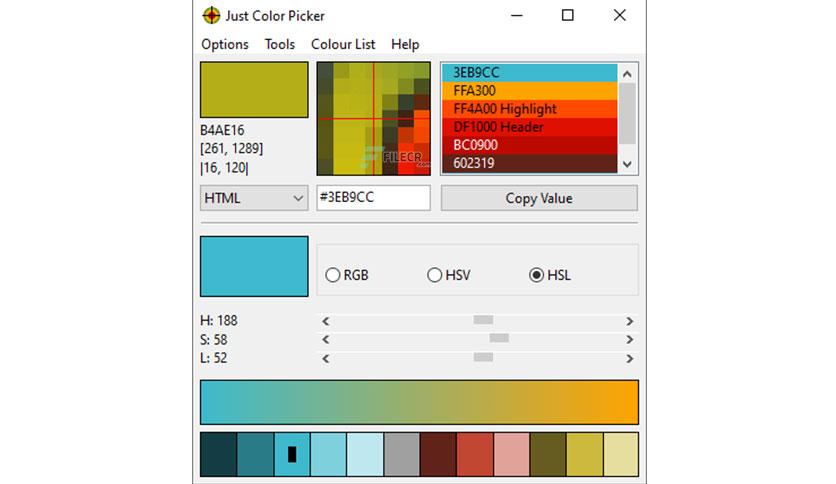Increase saturation with S slider right arrow
The height and width of the screenshot is (484, 836).
(x=629, y=340)
